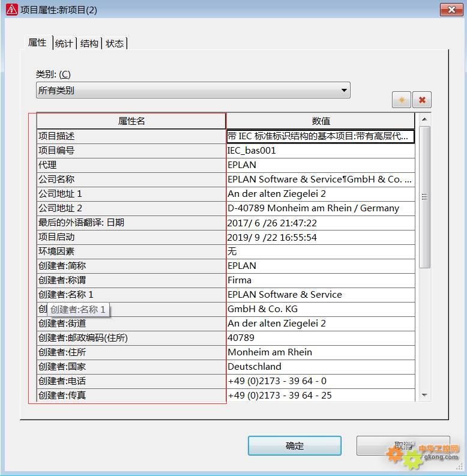Click the Firma value cell

(321, 280)
